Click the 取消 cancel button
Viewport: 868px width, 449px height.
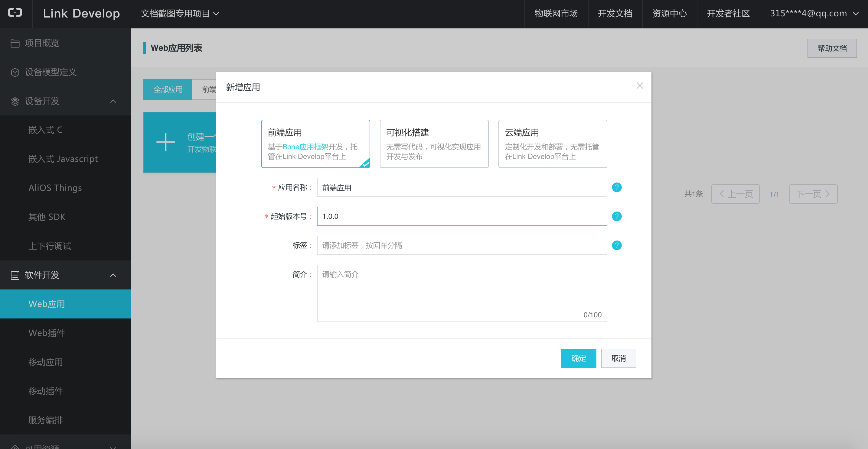(618, 358)
